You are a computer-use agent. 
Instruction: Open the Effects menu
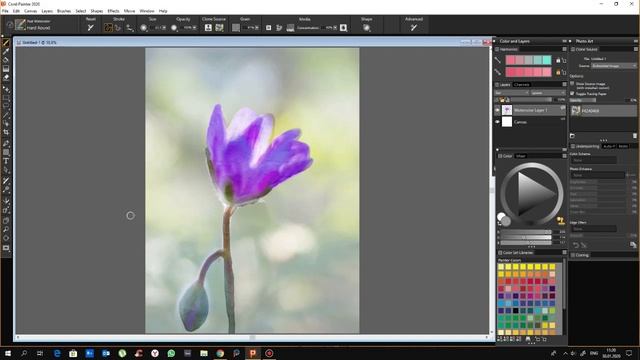tap(113, 11)
